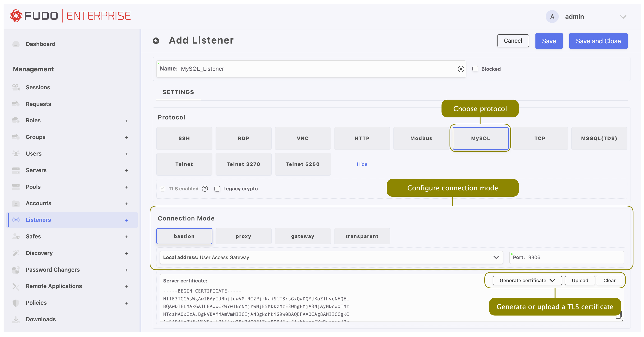Open the TLS enabled help question mark

(x=205, y=189)
